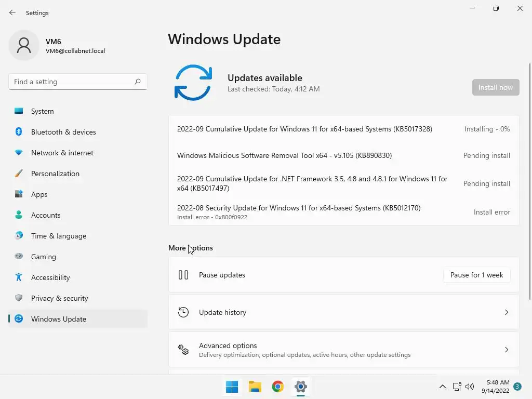Click the Installing - 0% status

(x=487, y=129)
